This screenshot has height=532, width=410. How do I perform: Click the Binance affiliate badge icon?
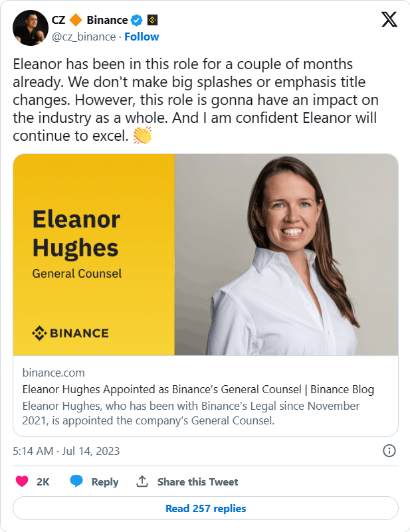coord(152,21)
